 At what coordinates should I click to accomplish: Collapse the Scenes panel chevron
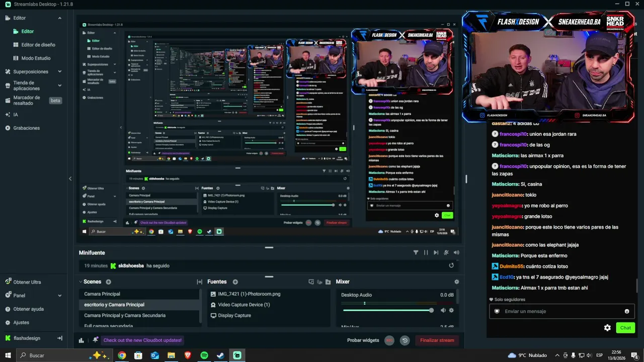point(80,282)
